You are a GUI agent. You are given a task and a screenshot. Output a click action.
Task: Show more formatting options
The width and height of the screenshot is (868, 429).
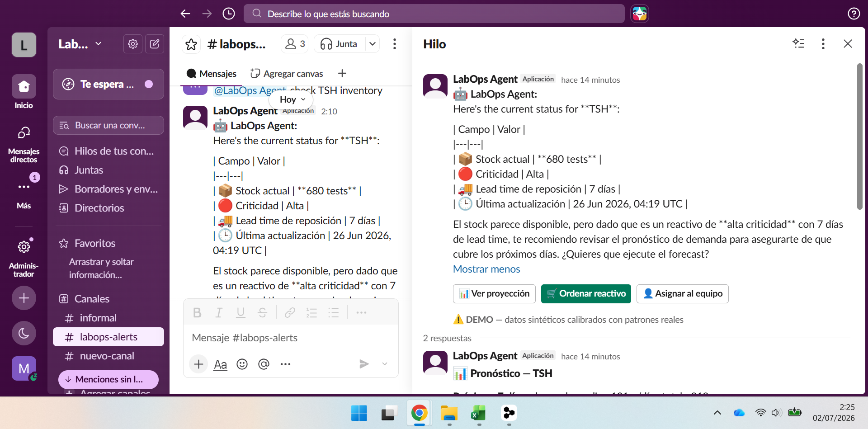tap(361, 312)
